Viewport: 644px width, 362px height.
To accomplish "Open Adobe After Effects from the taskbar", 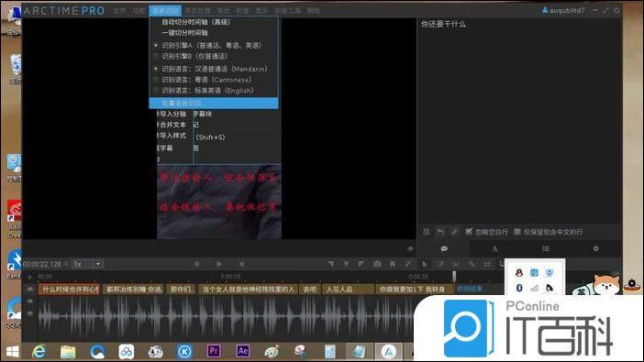I will click(243, 351).
